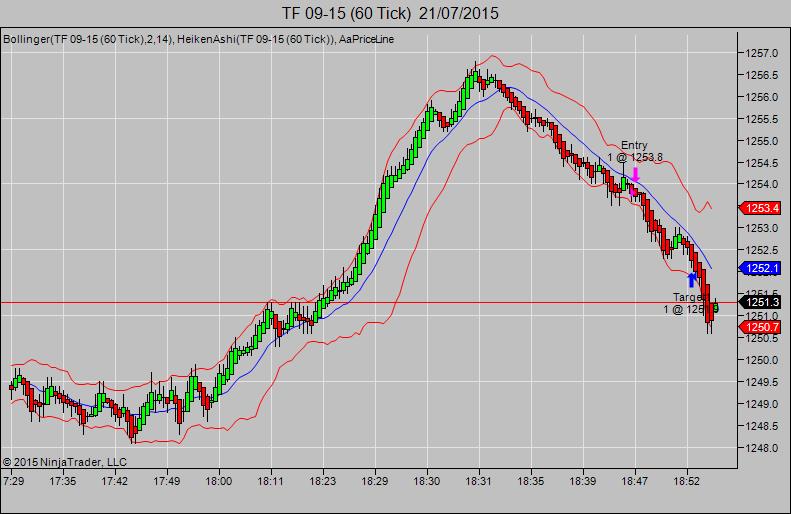Image resolution: width=791 pixels, height=514 pixels.
Task: Click the 1257.0 price axis label
Action: pos(762,53)
